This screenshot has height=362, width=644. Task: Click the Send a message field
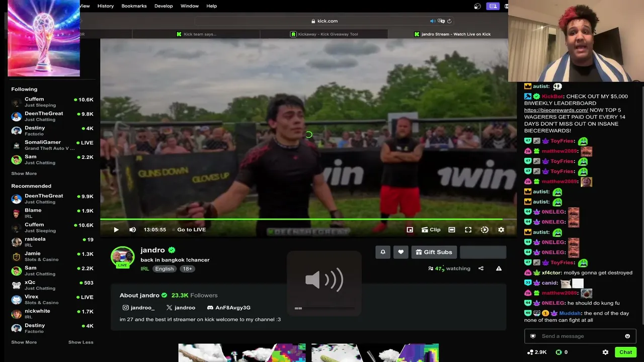click(x=580, y=336)
